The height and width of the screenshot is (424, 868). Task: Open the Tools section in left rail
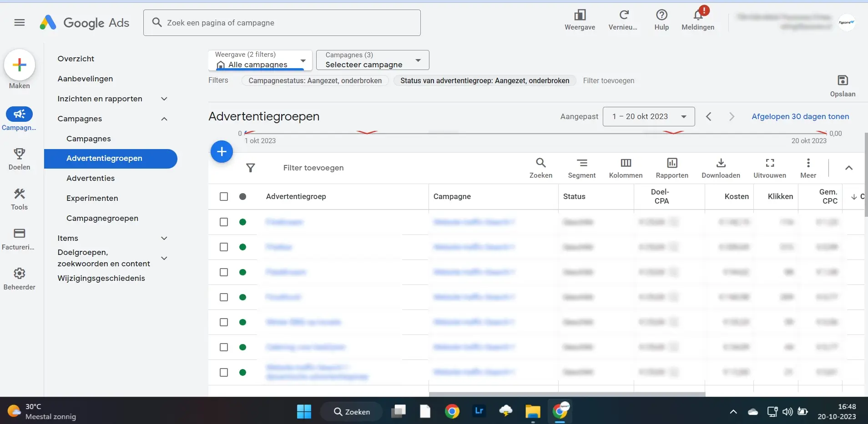pos(19,199)
